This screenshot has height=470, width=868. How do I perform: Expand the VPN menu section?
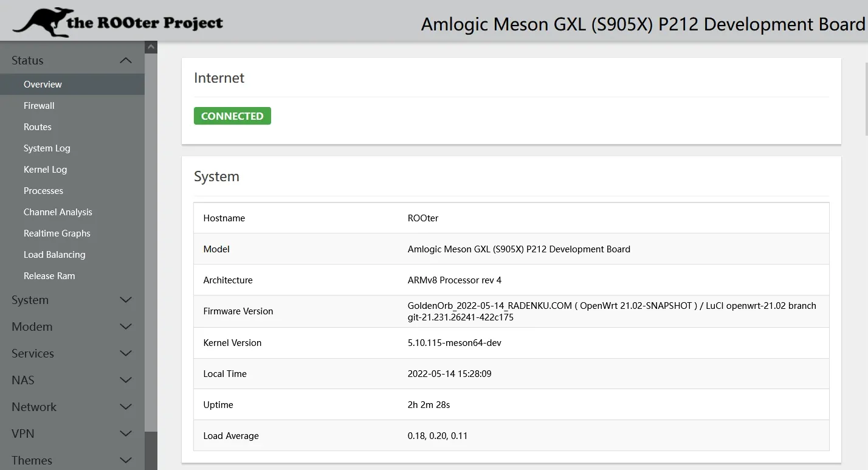pos(72,434)
